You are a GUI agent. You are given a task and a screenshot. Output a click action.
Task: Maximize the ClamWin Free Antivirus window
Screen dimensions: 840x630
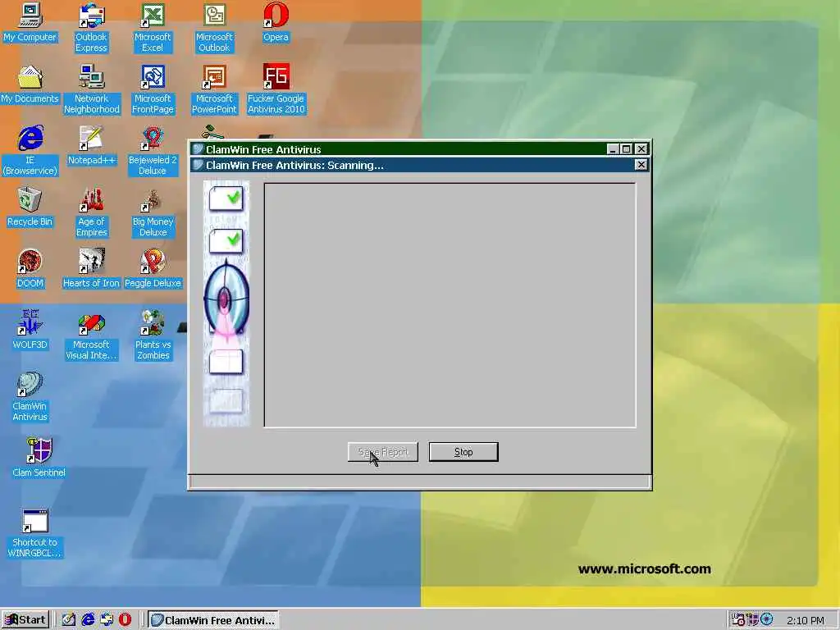(x=626, y=149)
